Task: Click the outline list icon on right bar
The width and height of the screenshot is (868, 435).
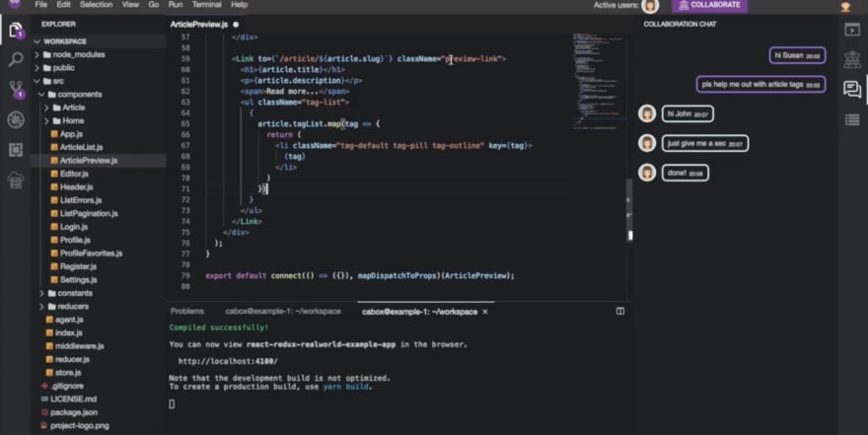Action: pos(852,119)
